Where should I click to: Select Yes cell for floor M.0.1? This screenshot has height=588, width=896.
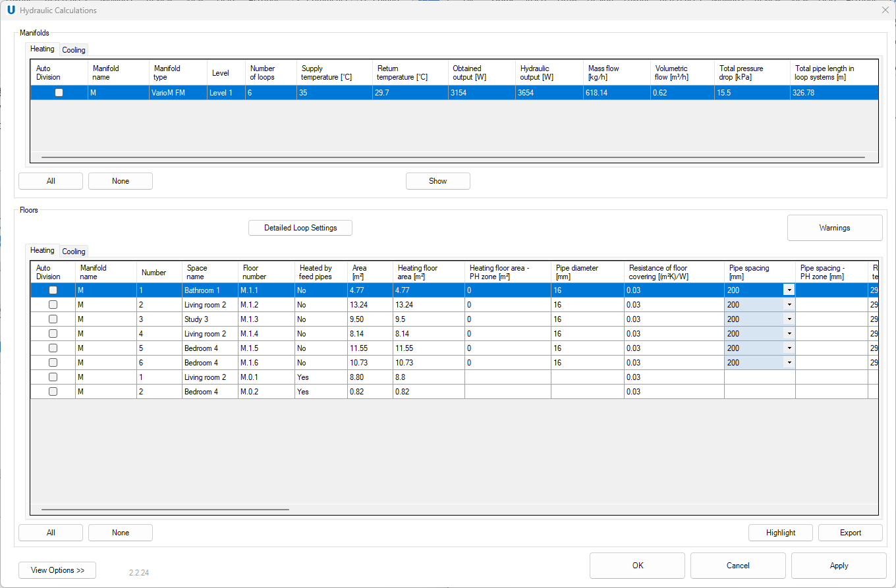(x=321, y=377)
